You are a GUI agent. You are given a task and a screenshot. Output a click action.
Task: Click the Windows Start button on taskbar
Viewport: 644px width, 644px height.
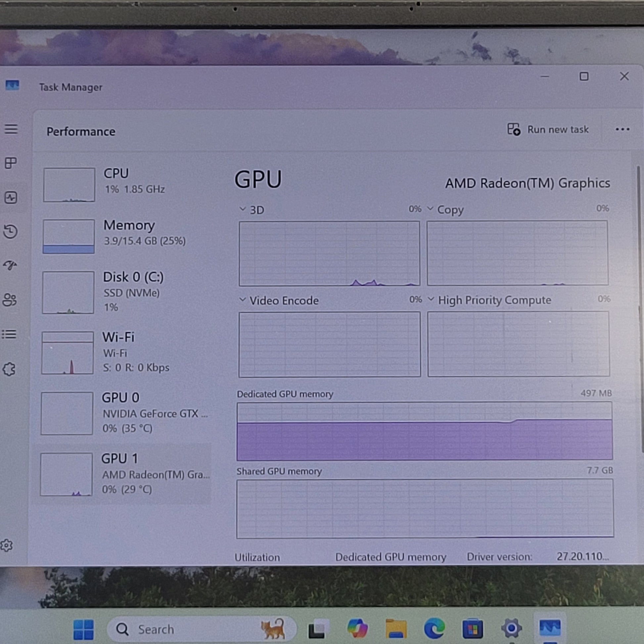click(83, 629)
